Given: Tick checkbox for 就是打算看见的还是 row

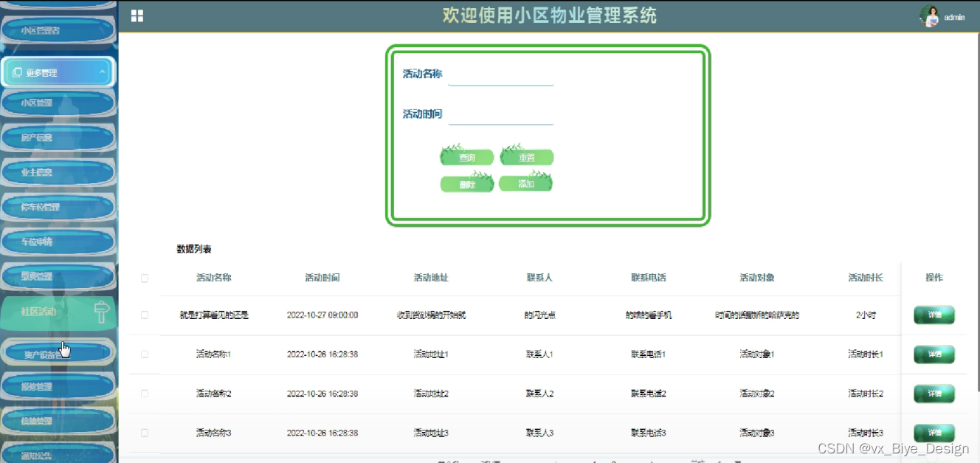Looking at the screenshot, I should 145,315.
